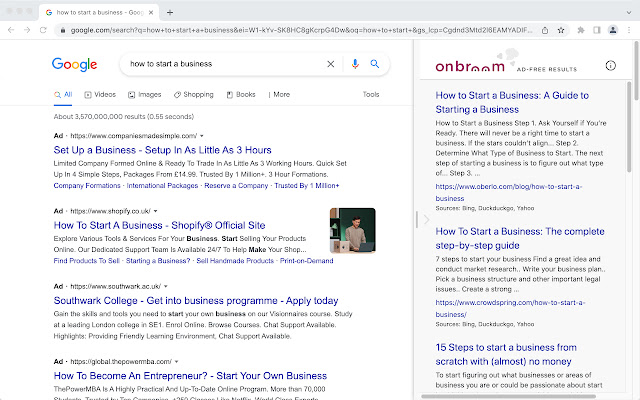Click the share icon in address bar
Viewport: 640px width, 400px height.
click(545, 30)
